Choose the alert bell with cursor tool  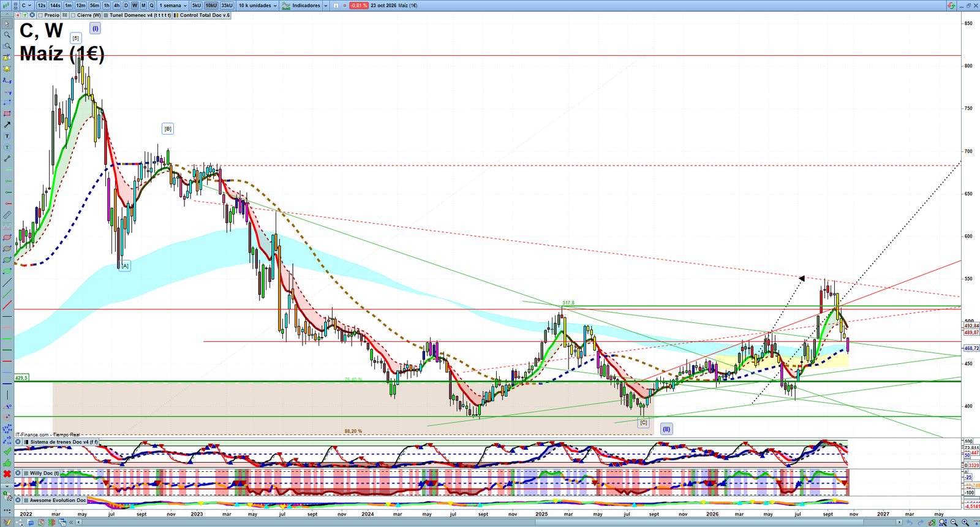pyautogui.click(x=7, y=58)
